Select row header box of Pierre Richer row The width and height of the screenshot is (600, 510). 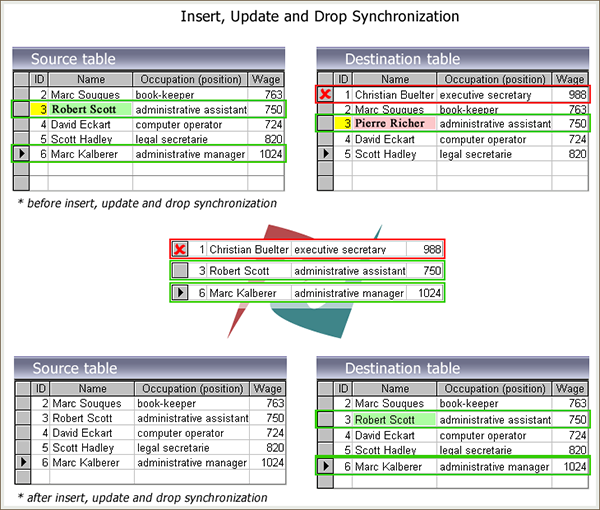click(326, 123)
